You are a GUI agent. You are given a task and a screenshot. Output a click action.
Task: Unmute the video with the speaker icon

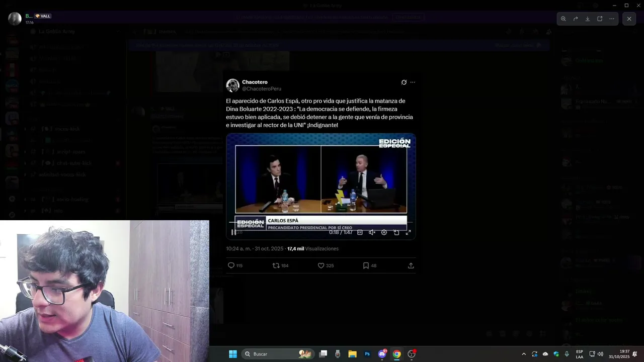[x=372, y=232]
